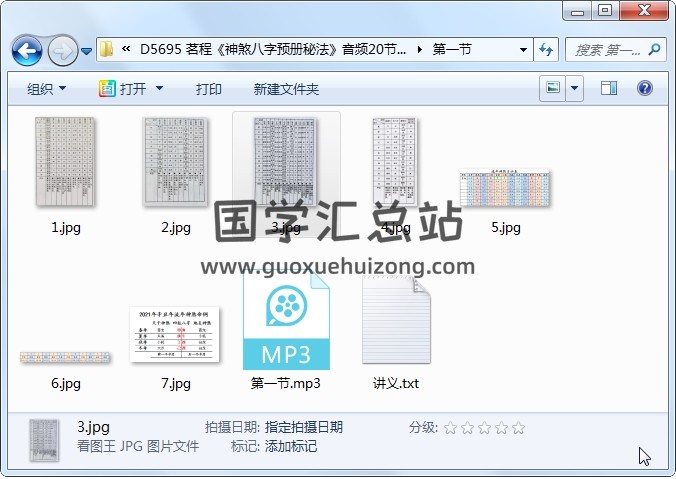Click the refresh button beside address bar

click(547, 49)
